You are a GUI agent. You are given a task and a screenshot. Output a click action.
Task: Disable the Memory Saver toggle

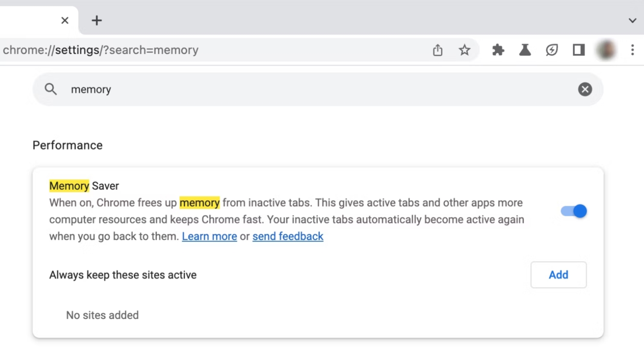(x=573, y=211)
